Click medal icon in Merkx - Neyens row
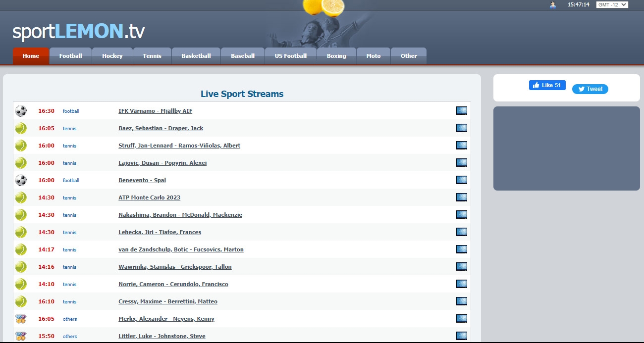Screen dimensions: 644x343 [21, 319]
